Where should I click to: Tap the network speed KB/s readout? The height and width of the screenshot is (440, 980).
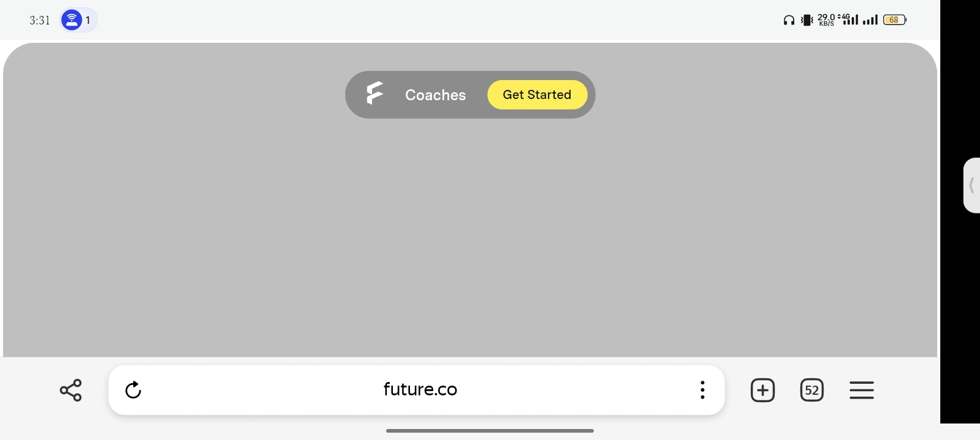(x=826, y=20)
